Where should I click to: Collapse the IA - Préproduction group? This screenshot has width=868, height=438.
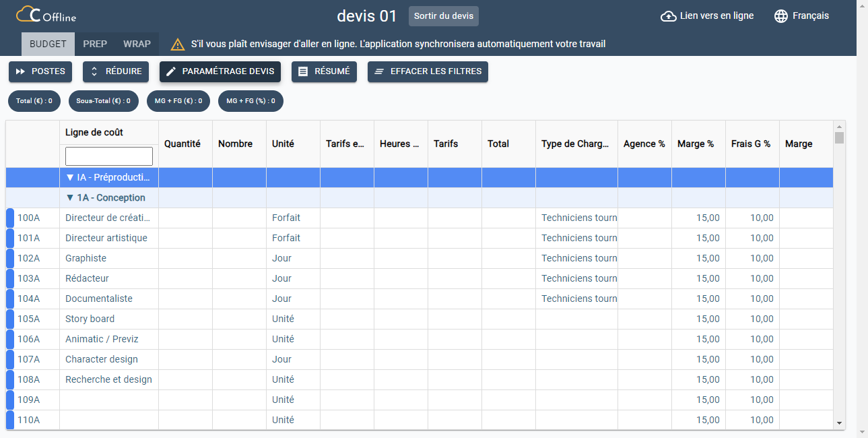(70, 178)
